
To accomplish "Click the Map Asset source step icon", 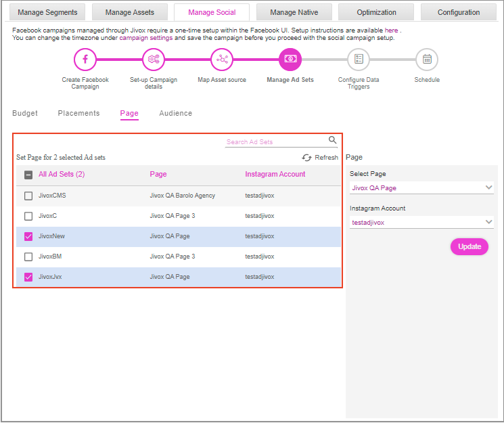I will [222, 60].
